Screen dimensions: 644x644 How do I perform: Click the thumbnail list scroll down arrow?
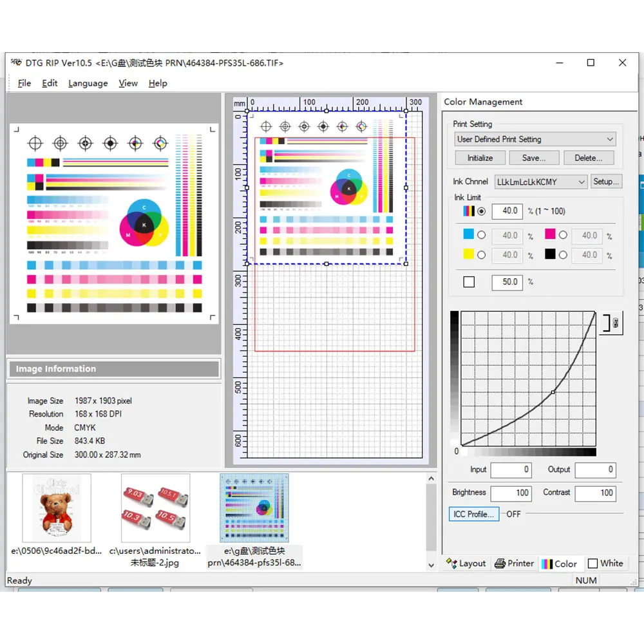click(431, 565)
